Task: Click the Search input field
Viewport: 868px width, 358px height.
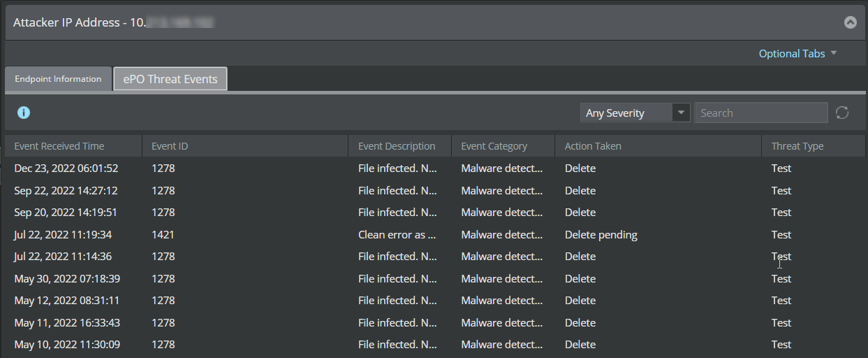Action: coord(760,113)
